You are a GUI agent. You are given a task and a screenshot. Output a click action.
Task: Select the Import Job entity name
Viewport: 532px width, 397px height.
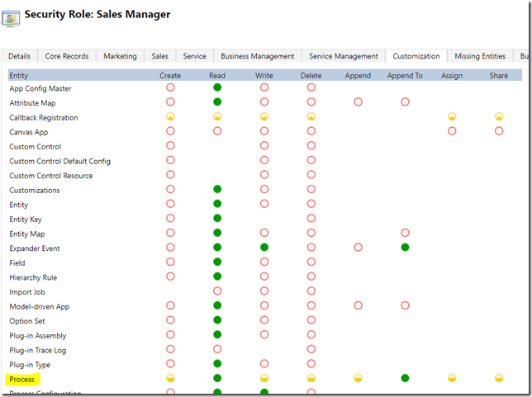(x=27, y=292)
